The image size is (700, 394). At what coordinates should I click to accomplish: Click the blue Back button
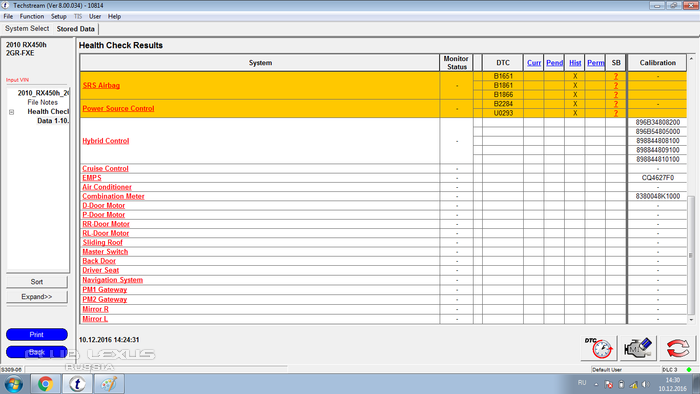(x=37, y=352)
